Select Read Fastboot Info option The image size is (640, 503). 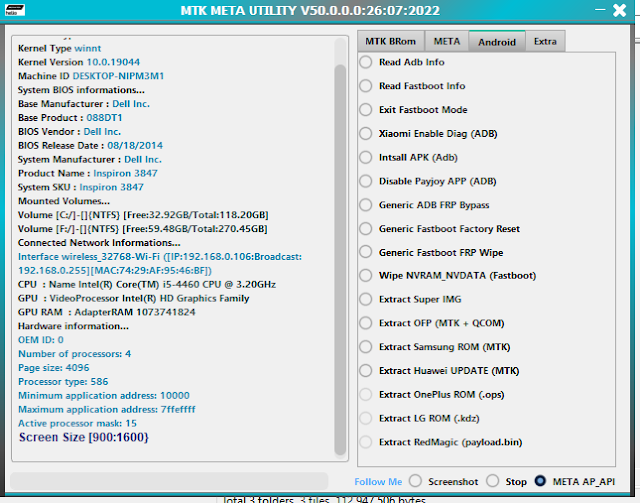[413, 86]
